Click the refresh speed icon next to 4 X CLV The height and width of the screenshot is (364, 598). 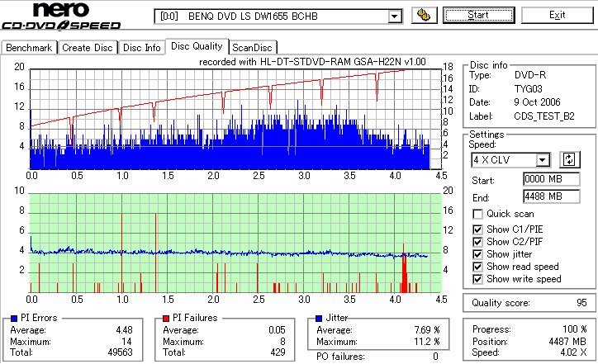569,159
